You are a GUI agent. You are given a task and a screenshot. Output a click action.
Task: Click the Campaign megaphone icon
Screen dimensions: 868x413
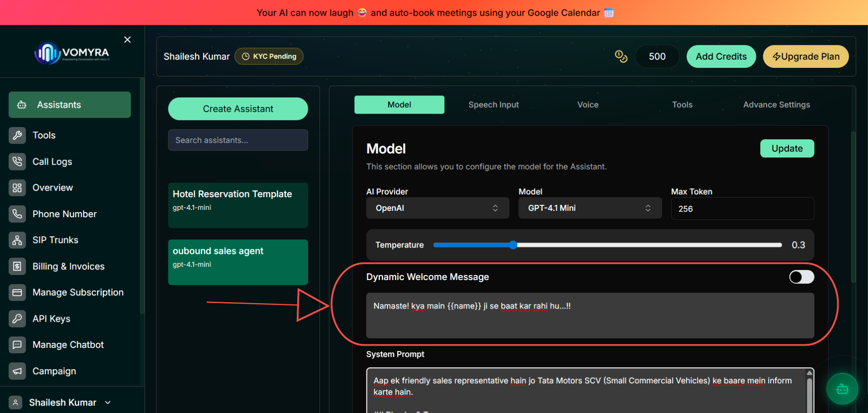(x=17, y=371)
